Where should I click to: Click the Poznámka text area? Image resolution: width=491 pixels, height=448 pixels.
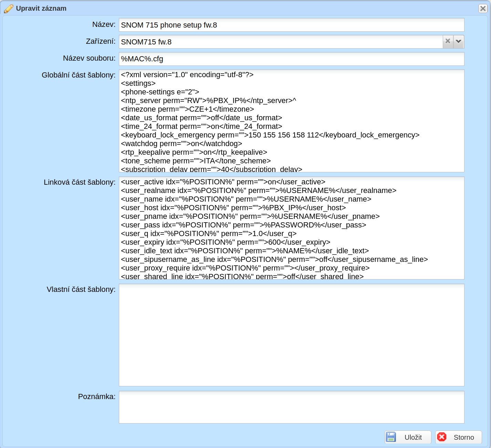click(291, 407)
